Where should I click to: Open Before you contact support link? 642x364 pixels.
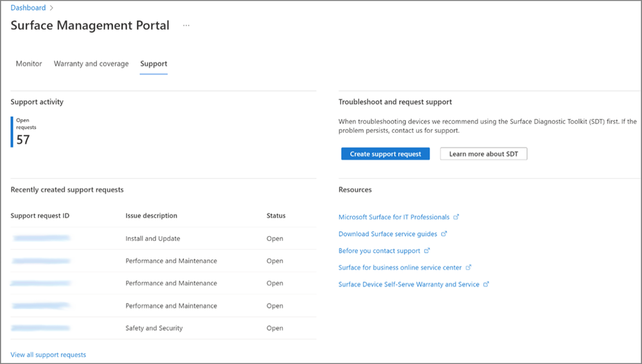pos(379,251)
